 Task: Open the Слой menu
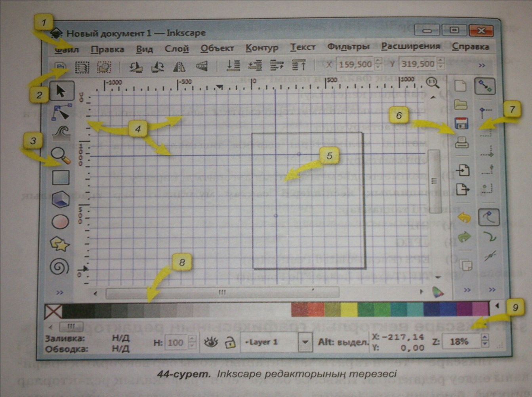click(x=177, y=49)
